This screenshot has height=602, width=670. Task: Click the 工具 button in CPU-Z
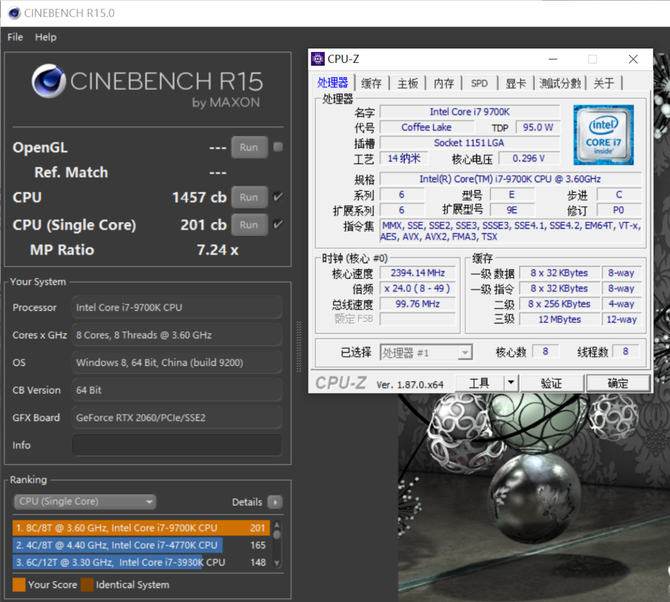click(x=479, y=383)
